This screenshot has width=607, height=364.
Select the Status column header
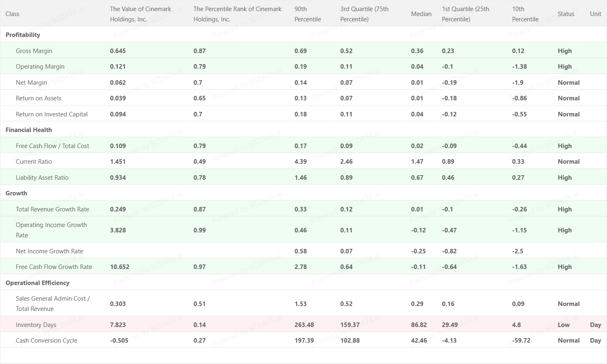pyautogui.click(x=565, y=14)
